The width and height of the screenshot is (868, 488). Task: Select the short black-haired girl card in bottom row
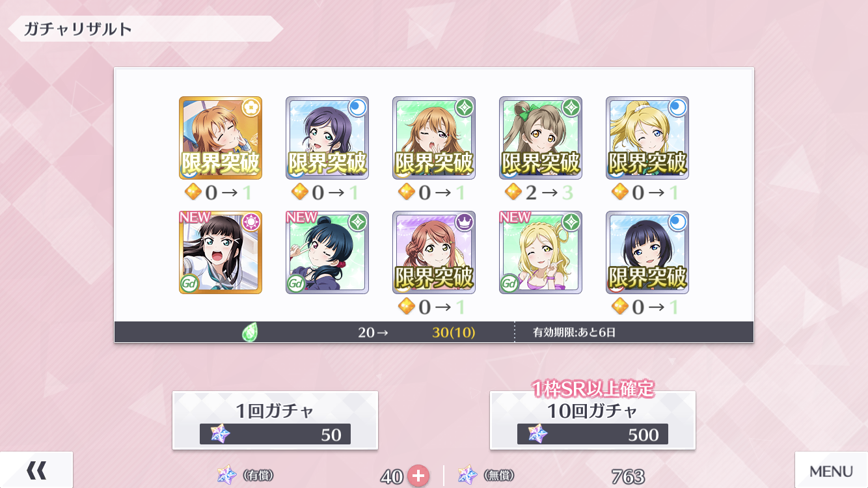pos(647,252)
